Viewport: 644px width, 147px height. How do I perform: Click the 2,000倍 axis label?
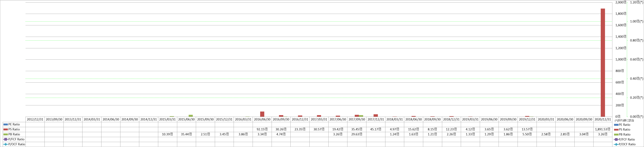[621, 2]
